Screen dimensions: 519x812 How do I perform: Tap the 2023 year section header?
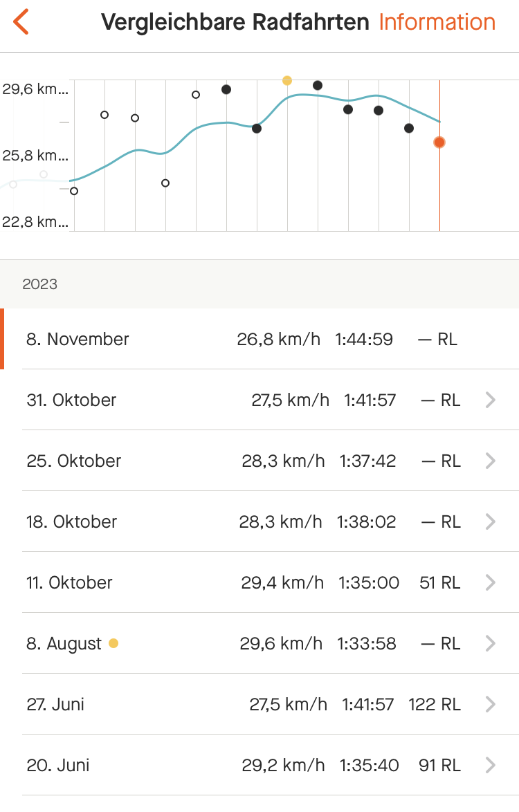[40, 284]
